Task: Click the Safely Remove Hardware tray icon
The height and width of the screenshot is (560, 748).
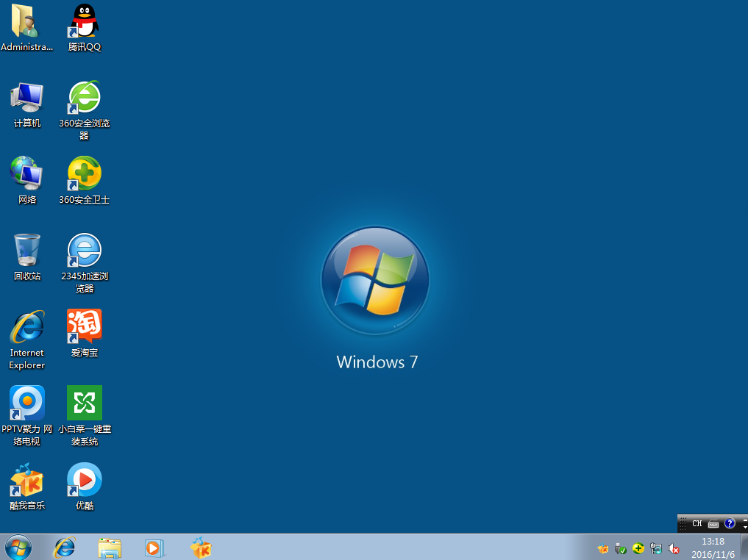Action: (620, 549)
